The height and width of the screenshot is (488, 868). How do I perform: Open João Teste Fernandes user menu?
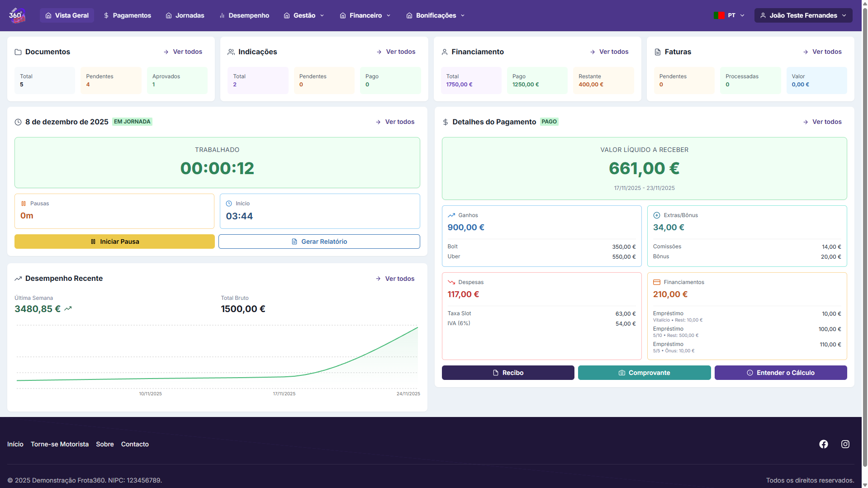tap(803, 15)
